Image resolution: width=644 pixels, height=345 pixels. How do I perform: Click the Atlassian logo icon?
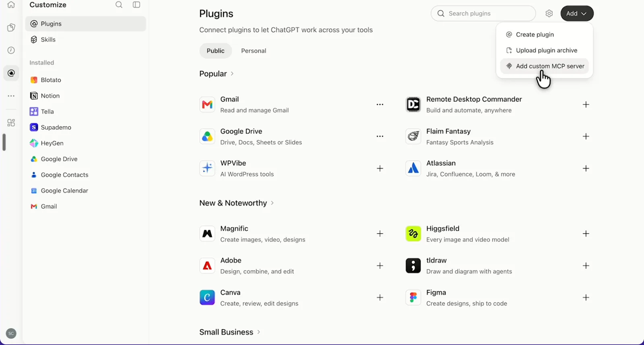pyautogui.click(x=413, y=168)
